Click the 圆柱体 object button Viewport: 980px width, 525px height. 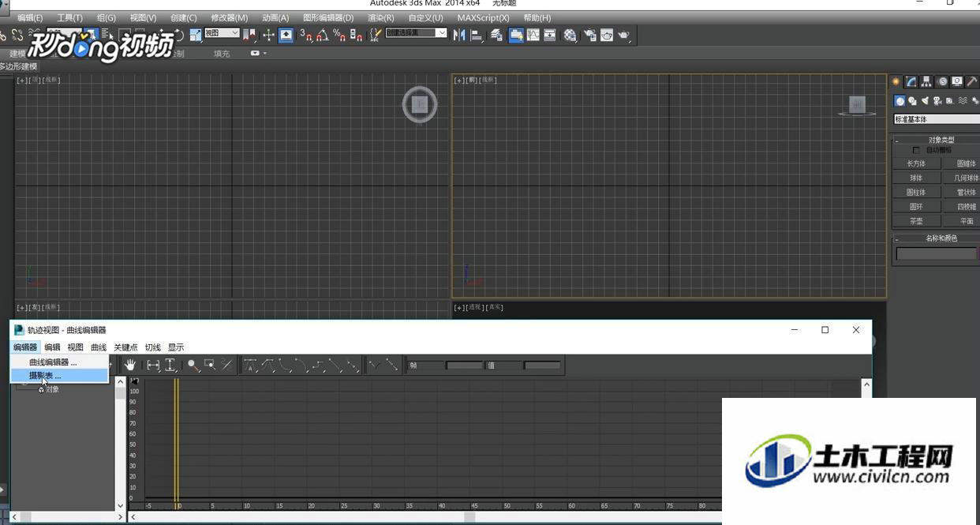pyautogui.click(x=916, y=192)
